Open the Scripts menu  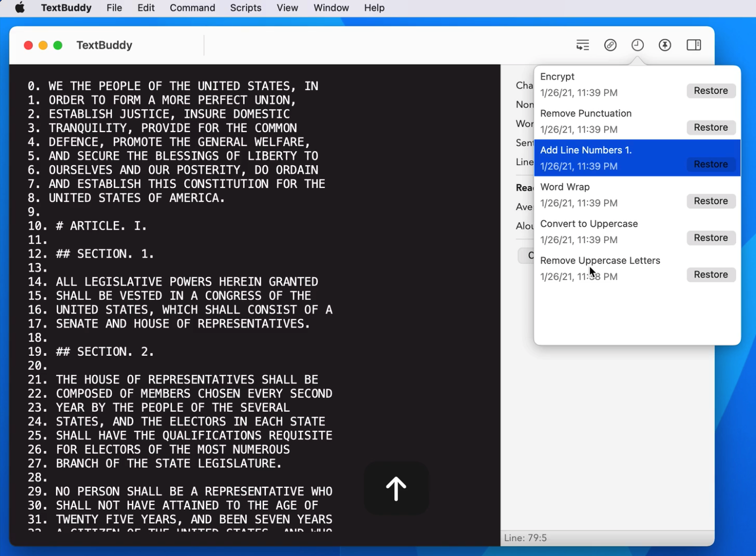tap(245, 8)
